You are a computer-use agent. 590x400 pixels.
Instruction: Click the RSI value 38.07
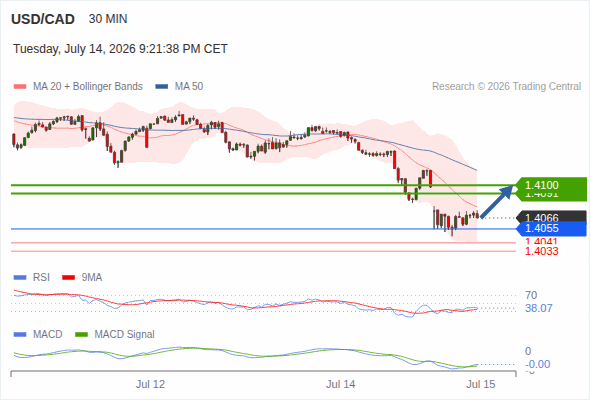[538, 309]
